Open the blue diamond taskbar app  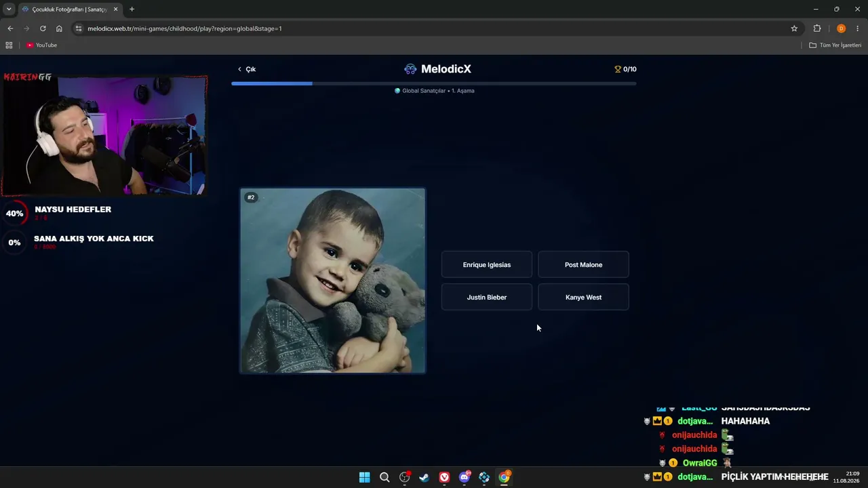484,477
